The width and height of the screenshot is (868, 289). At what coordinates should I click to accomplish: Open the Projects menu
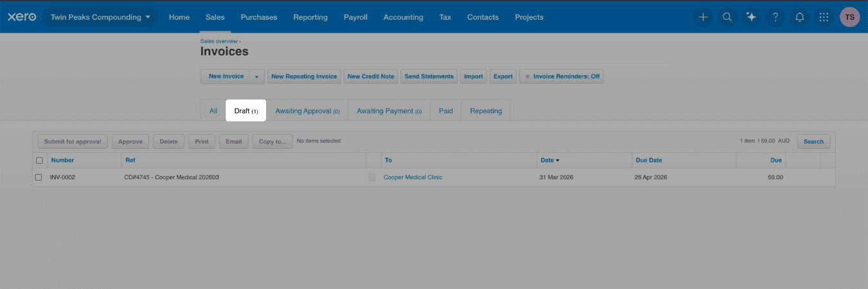coord(529,17)
